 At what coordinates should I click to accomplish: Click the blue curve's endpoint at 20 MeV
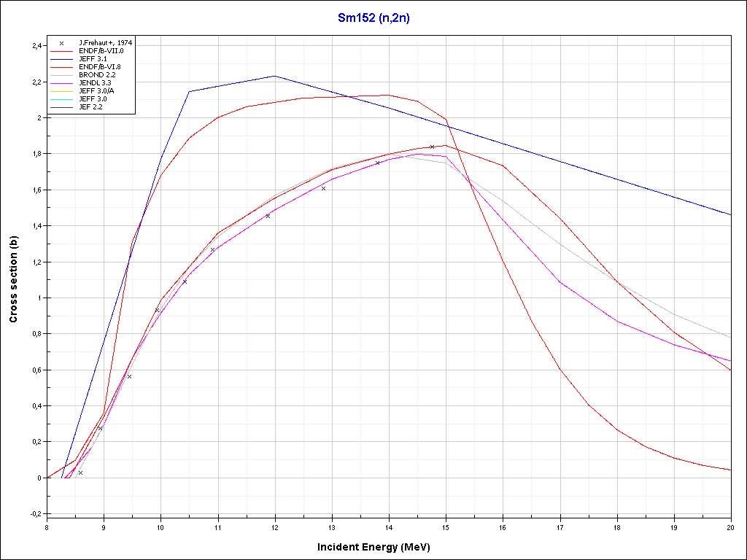[730, 214]
